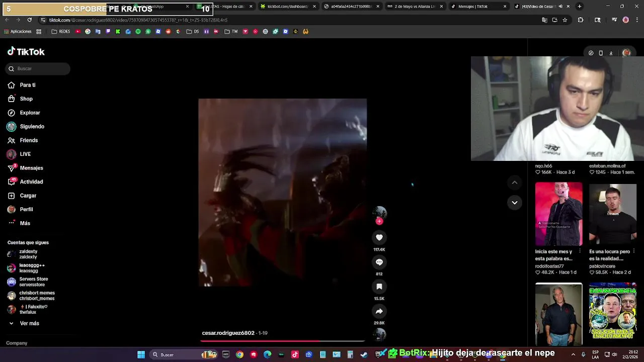Open options for 'Inicia este mes' video

580,251
